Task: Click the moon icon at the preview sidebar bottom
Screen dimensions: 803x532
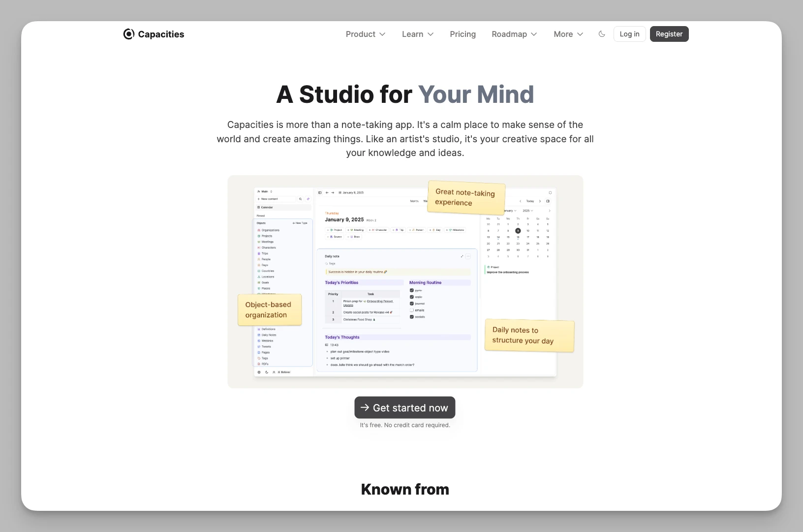Action: point(267,372)
